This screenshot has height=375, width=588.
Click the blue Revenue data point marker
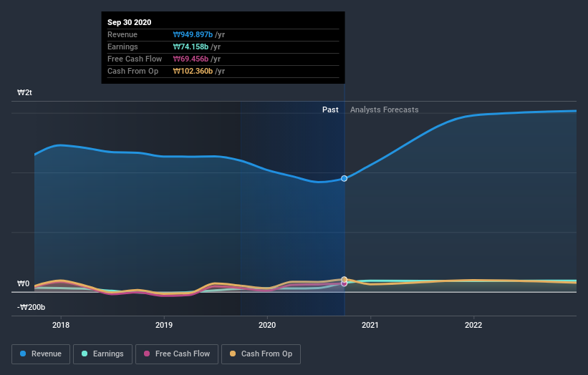[344, 179]
